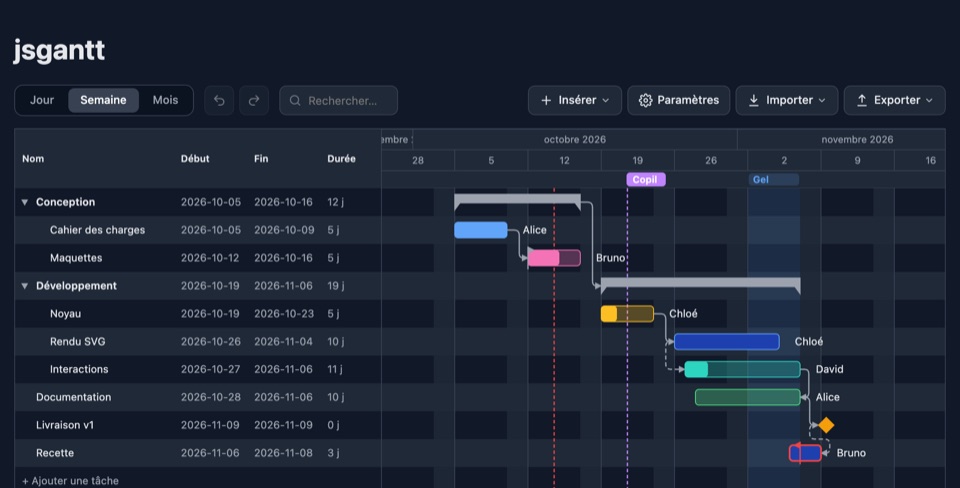The width and height of the screenshot is (960, 488).
Task: Click the Rechercher search field
Action: pyautogui.click(x=339, y=100)
